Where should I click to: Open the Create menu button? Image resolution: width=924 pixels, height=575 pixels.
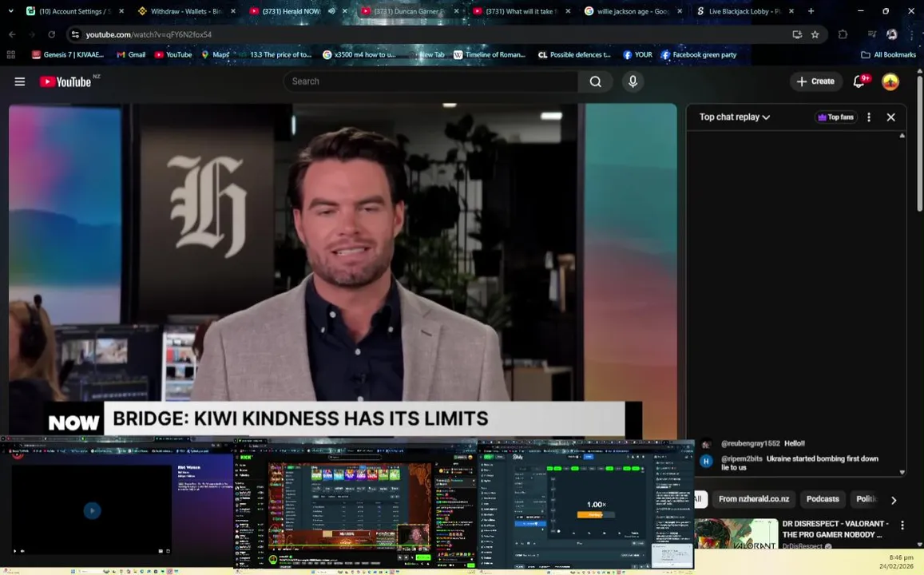click(x=815, y=81)
